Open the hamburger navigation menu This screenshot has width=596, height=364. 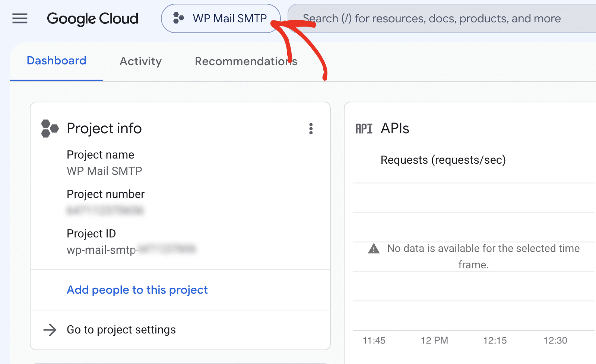point(20,18)
